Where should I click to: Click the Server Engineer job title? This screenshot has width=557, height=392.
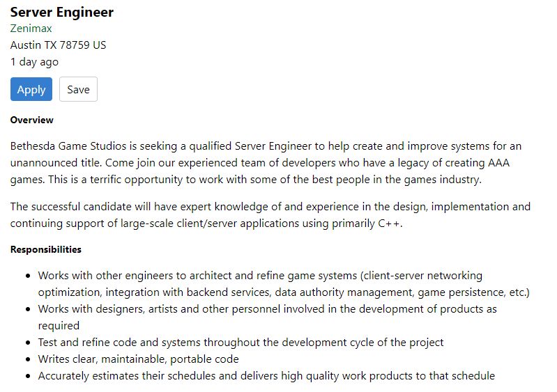click(61, 12)
